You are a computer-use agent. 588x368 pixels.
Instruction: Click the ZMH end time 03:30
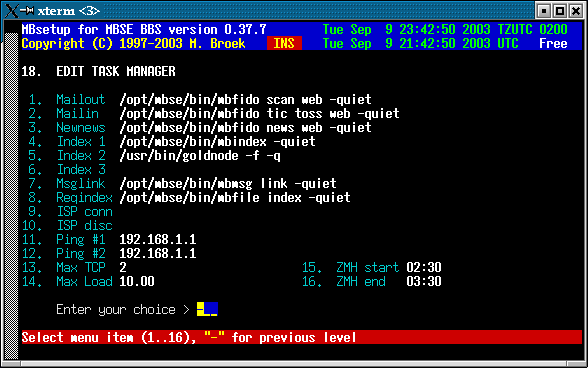click(424, 282)
